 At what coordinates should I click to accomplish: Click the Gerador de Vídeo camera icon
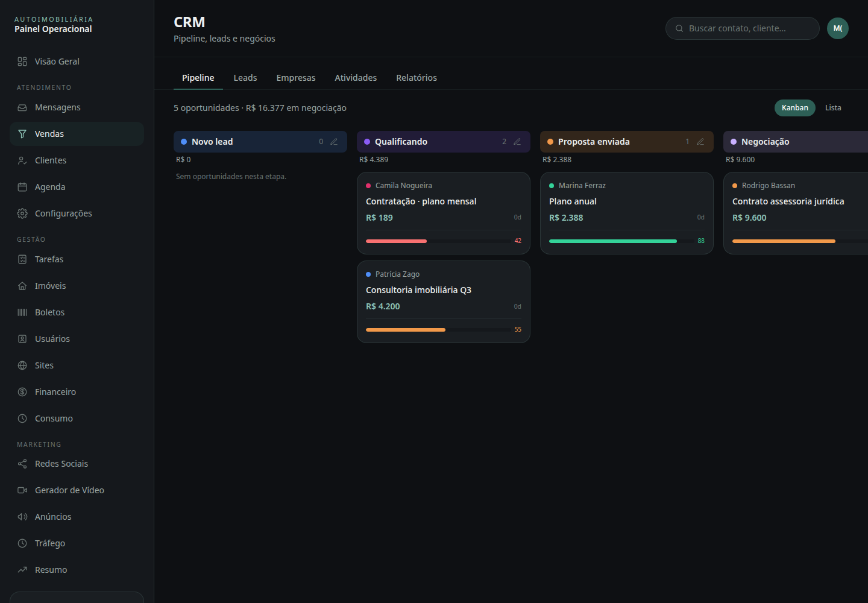click(22, 490)
